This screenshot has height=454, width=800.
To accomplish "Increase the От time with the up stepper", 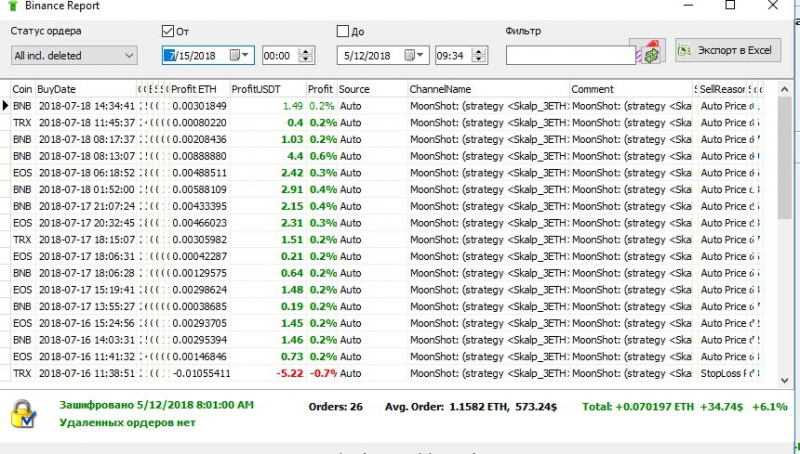I will click(x=306, y=51).
